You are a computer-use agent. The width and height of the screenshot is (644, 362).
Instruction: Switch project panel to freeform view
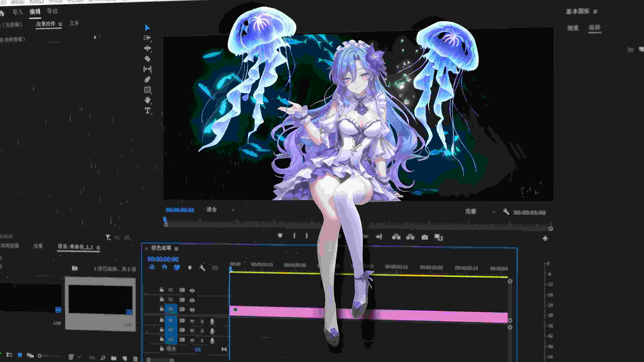30,355
